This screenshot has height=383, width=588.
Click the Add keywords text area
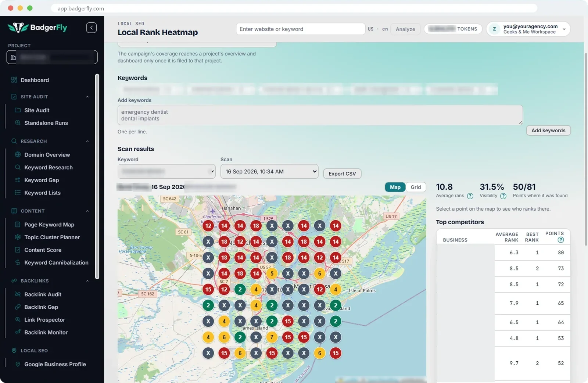pyautogui.click(x=320, y=115)
